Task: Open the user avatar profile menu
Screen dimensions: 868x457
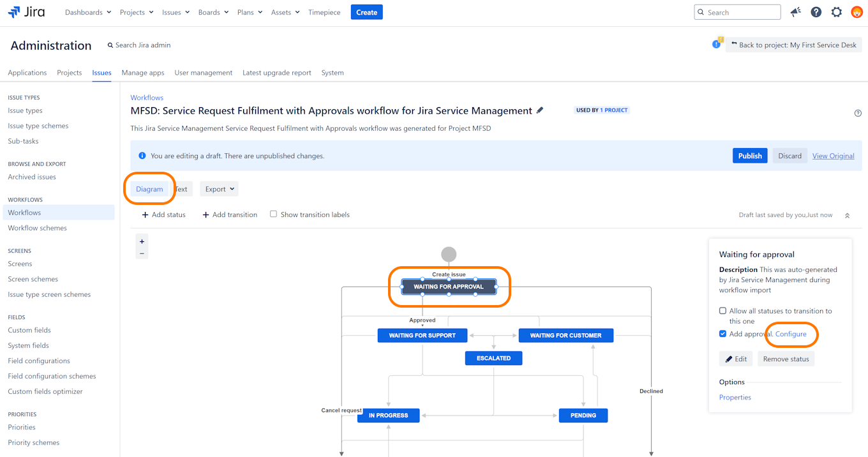Action: coord(857,12)
